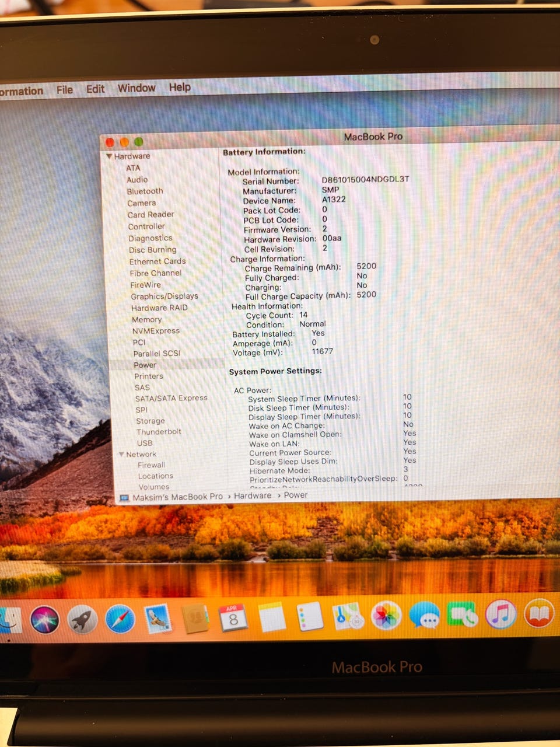Image resolution: width=560 pixels, height=747 pixels.
Task: Select Locations under Network
Action: tap(156, 476)
